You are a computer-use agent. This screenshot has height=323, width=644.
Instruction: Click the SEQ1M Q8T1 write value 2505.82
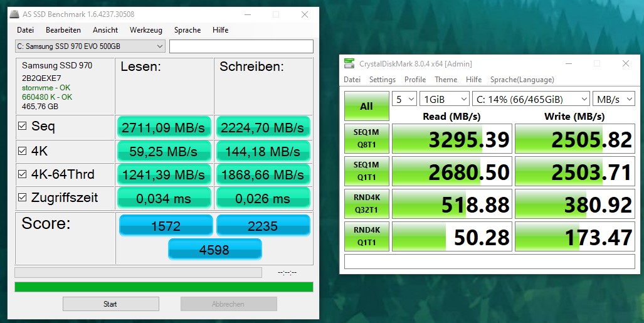(575, 139)
